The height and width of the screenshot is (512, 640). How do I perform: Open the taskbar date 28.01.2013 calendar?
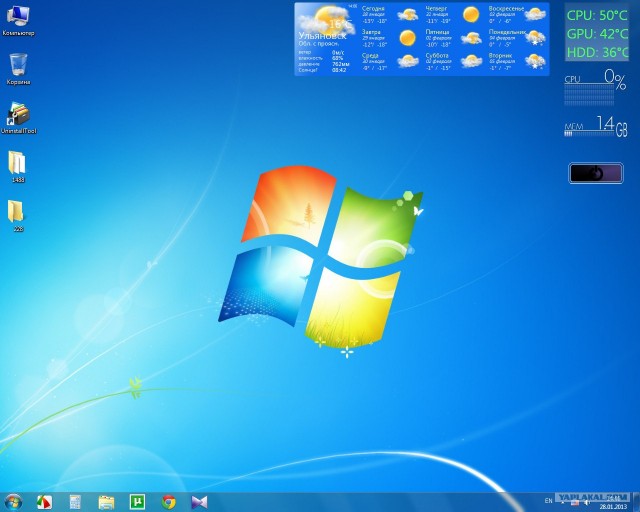pos(612,505)
